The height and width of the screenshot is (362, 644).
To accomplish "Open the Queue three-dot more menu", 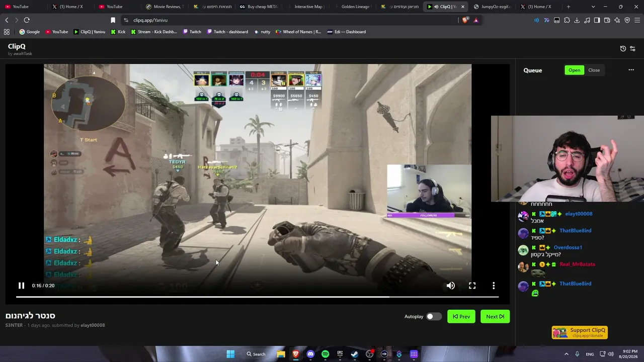I will point(631,70).
